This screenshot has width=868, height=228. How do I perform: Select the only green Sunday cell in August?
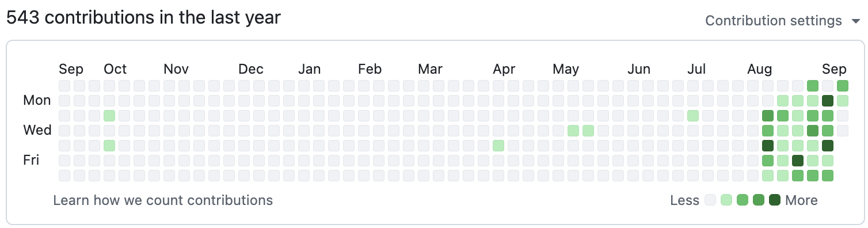click(x=813, y=86)
